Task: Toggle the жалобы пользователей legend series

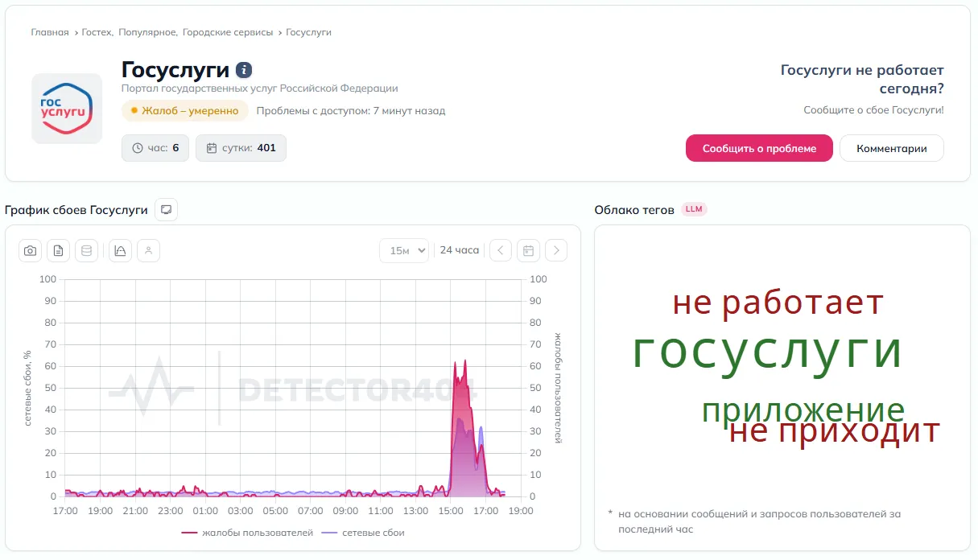Action: point(247,533)
